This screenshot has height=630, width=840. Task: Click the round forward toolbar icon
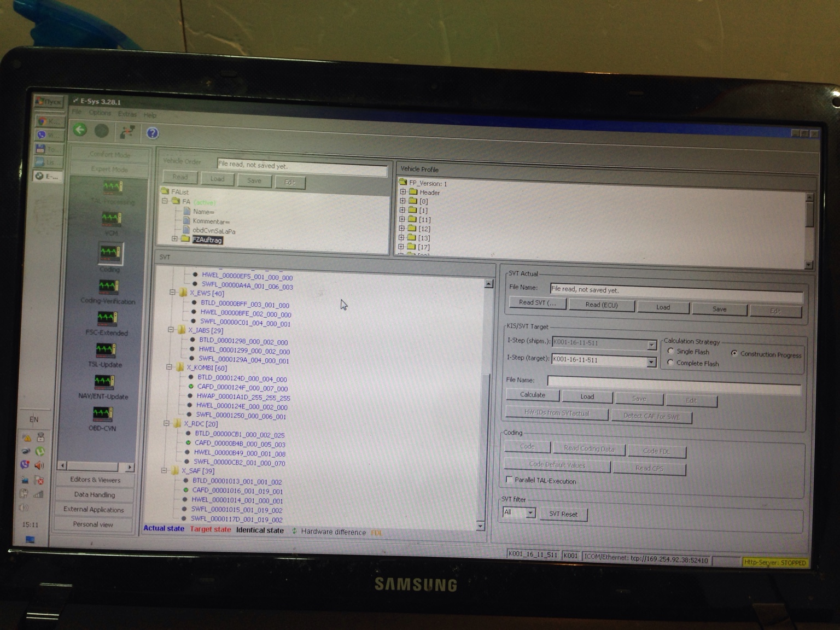(102, 131)
